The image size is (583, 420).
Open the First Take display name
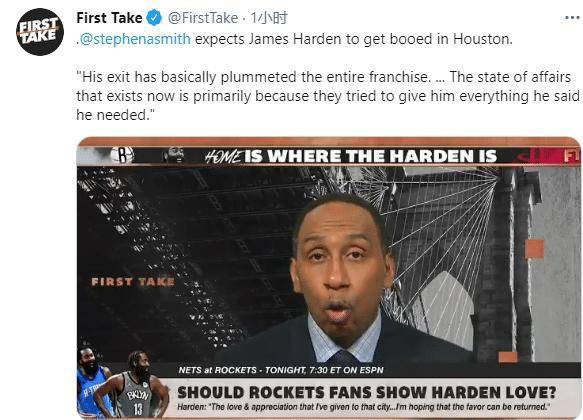[109, 18]
